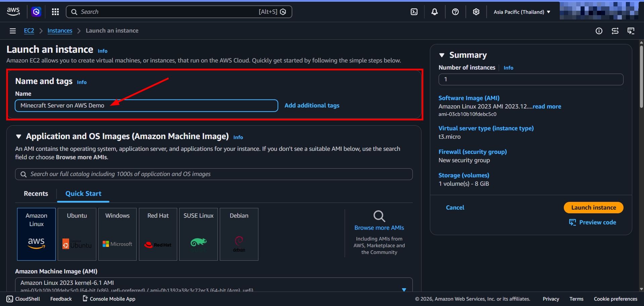The height and width of the screenshot is (306, 644).
Task: Click the Preview code icon
Action: [x=573, y=222]
